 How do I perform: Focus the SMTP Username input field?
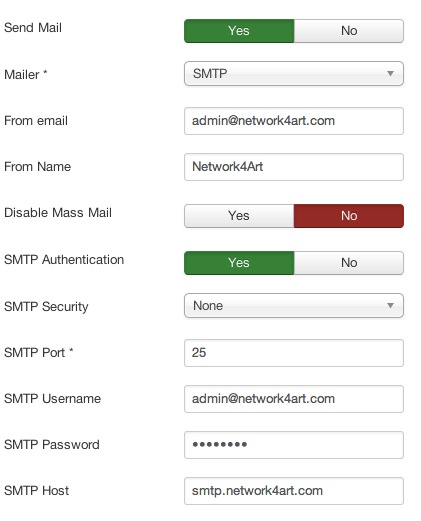click(x=294, y=399)
